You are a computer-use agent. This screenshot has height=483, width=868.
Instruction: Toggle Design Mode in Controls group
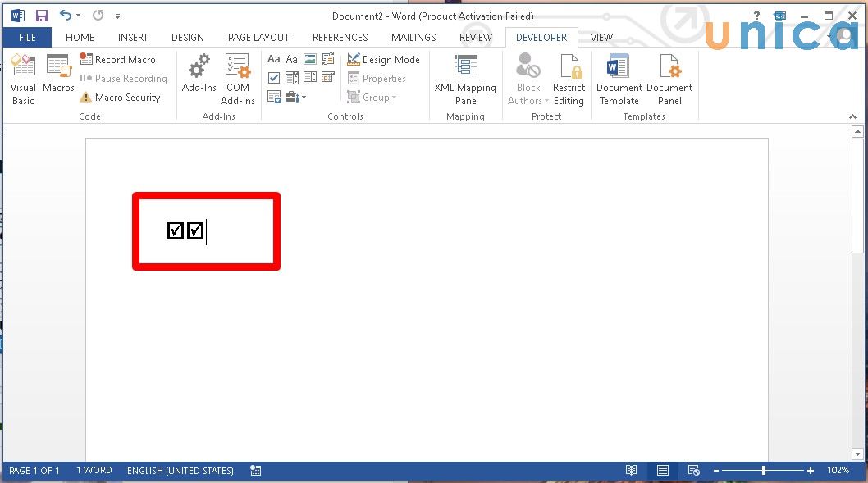(x=383, y=60)
